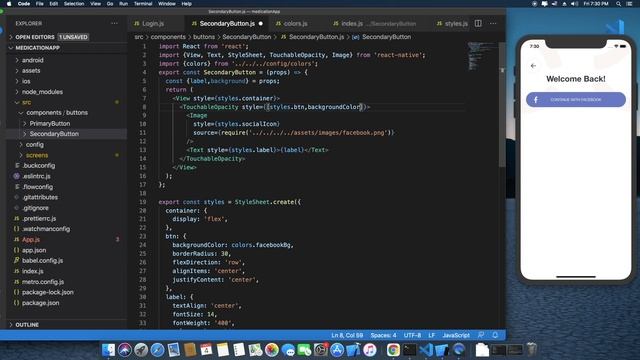This screenshot has width=640, height=360.
Task: Expand the config folder
Action: 35,144
